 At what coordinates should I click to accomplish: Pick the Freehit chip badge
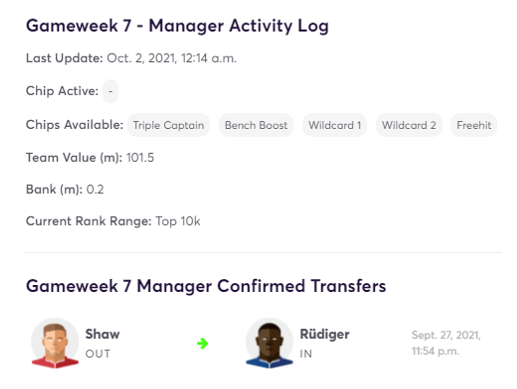(474, 125)
